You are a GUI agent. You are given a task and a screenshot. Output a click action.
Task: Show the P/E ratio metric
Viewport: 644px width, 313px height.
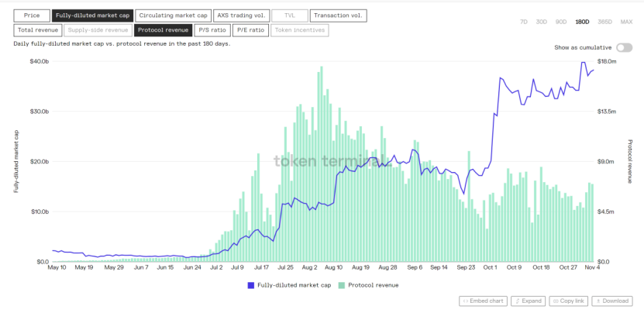pyautogui.click(x=250, y=30)
